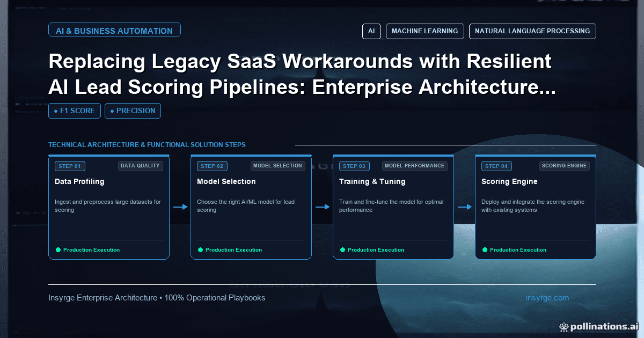Screen dimensions: 644x338
Task: Click the Scoring Engine tag label
Action: pyautogui.click(x=564, y=166)
